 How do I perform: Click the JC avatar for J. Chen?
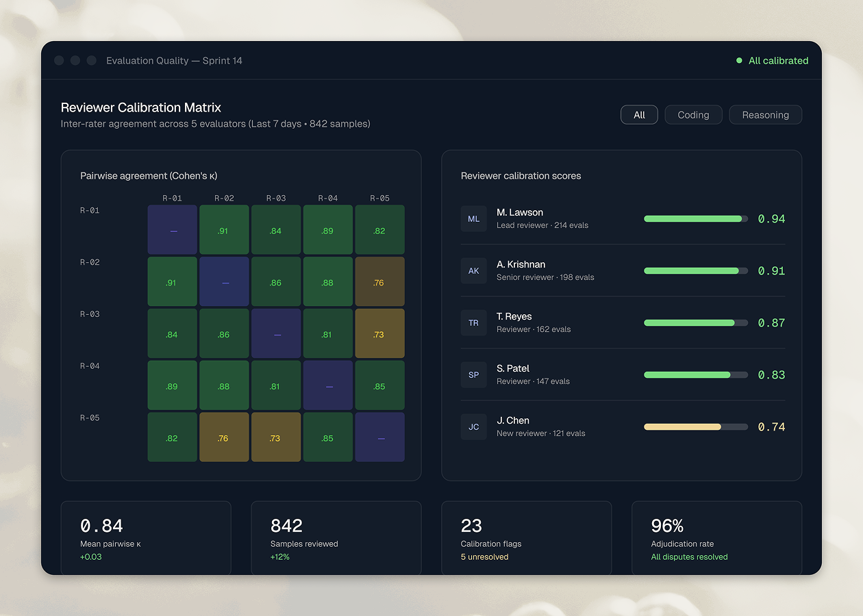(x=474, y=427)
